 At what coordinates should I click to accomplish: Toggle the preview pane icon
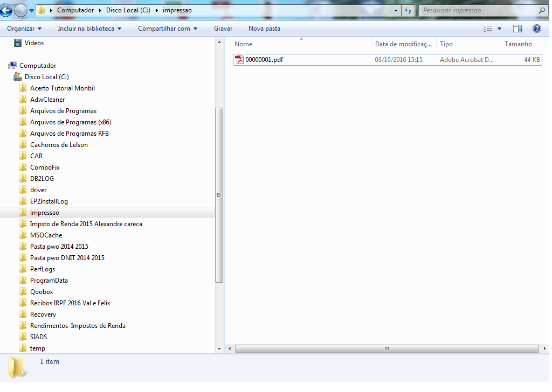517,29
